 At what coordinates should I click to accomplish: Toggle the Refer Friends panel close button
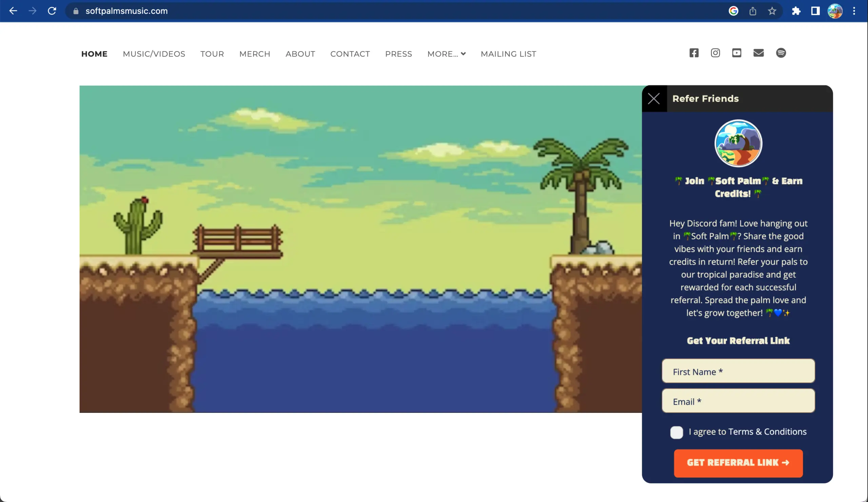654,99
